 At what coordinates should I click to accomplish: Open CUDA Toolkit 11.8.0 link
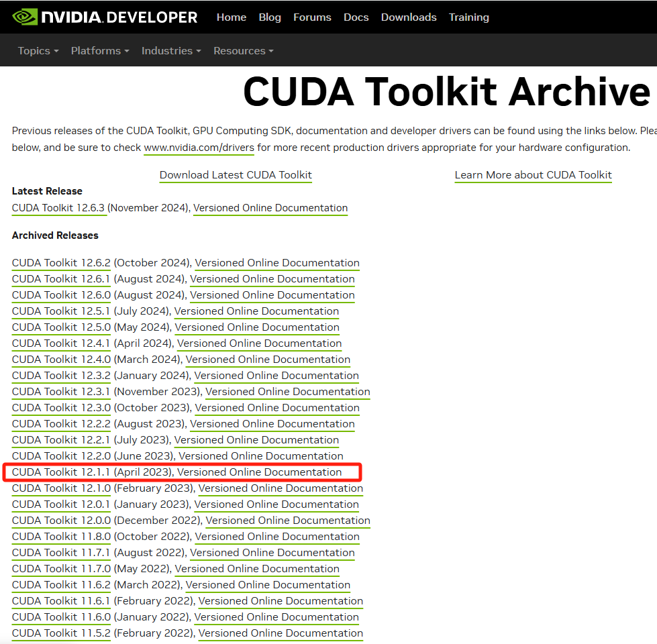61,537
